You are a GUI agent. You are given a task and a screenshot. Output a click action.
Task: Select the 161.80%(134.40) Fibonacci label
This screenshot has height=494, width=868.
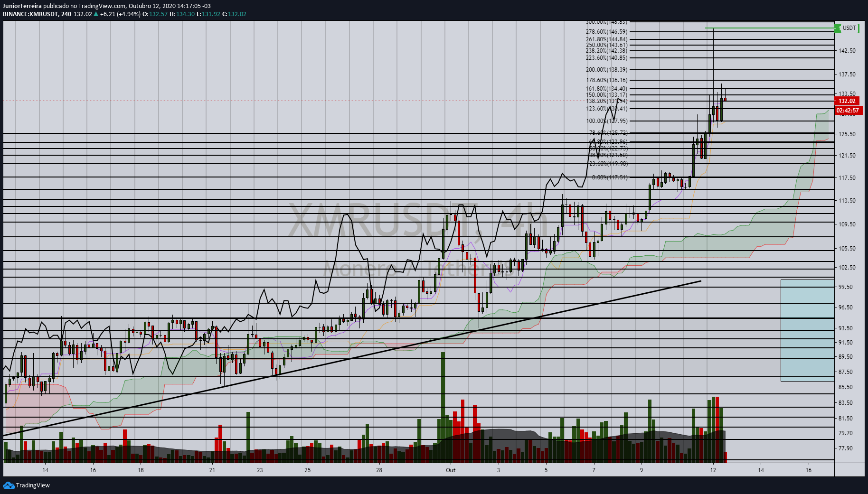coord(606,89)
